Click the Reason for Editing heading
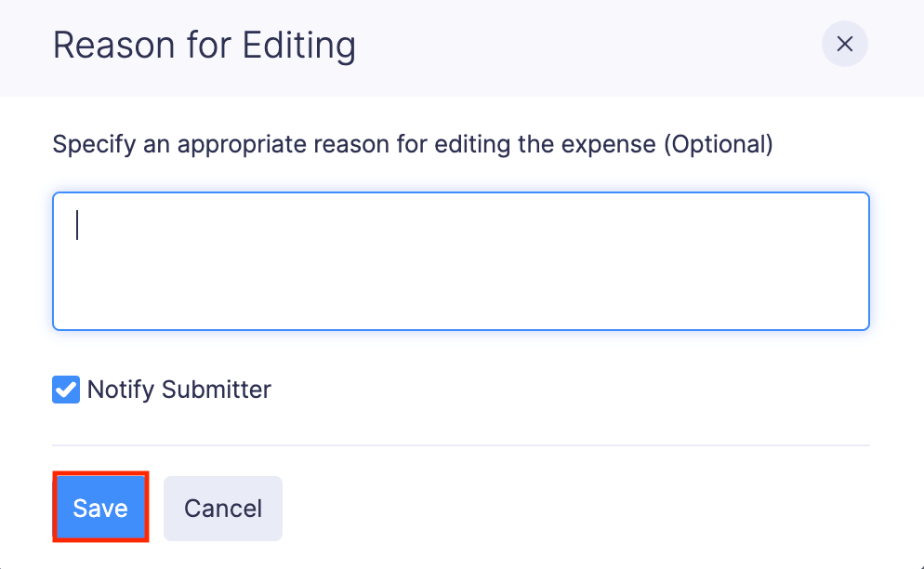924x569 pixels. coord(205,44)
